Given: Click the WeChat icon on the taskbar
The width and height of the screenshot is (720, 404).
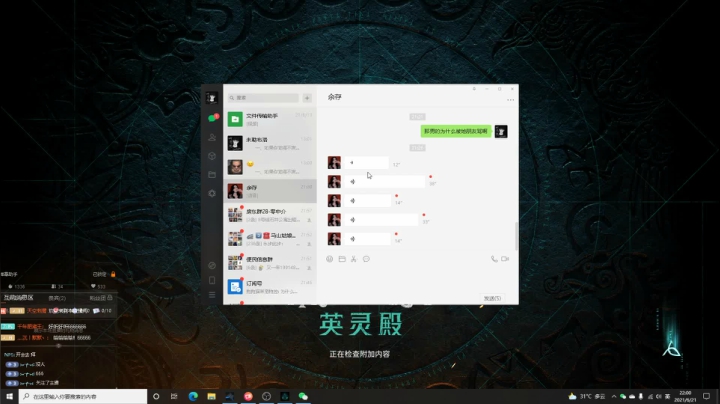Looking at the screenshot, I should pos(303,396).
